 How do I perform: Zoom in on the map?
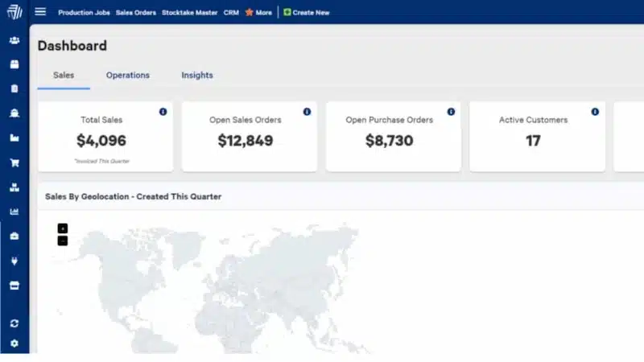[63, 228]
